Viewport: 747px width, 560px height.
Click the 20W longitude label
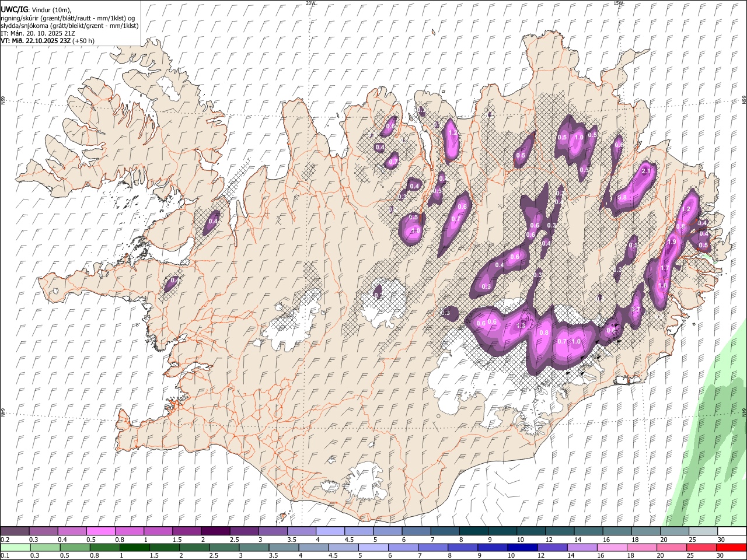coord(311,3)
